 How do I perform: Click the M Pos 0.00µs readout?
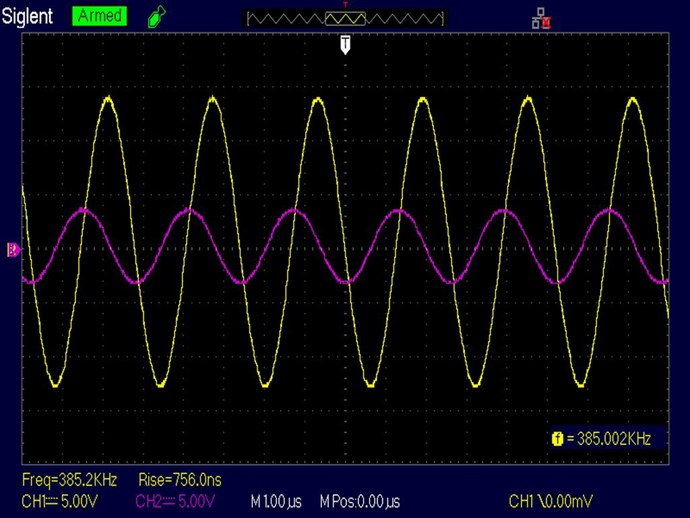[x=359, y=500]
